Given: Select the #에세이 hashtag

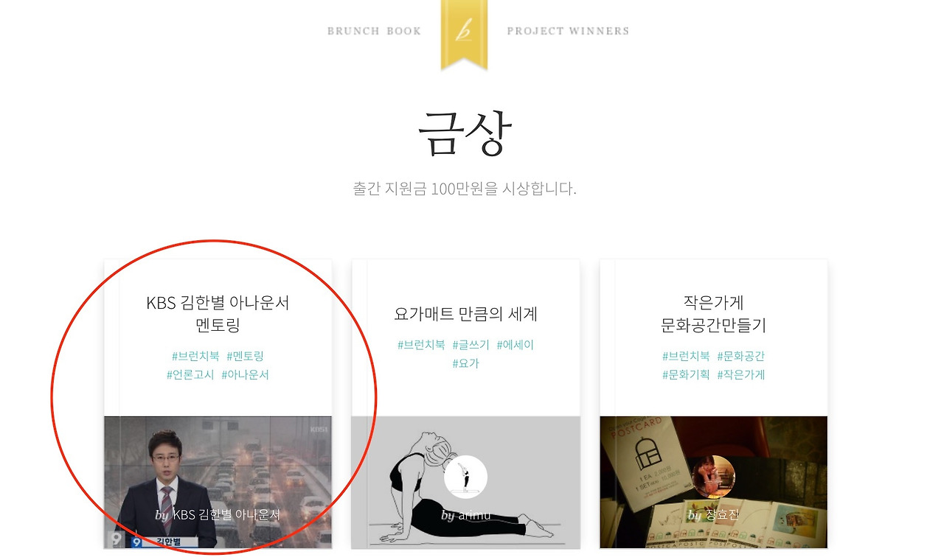Looking at the screenshot, I should 515,345.
